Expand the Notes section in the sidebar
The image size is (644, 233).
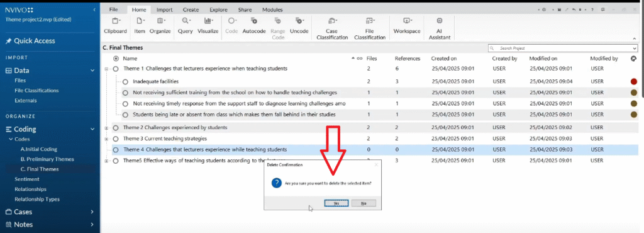point(92,224)
